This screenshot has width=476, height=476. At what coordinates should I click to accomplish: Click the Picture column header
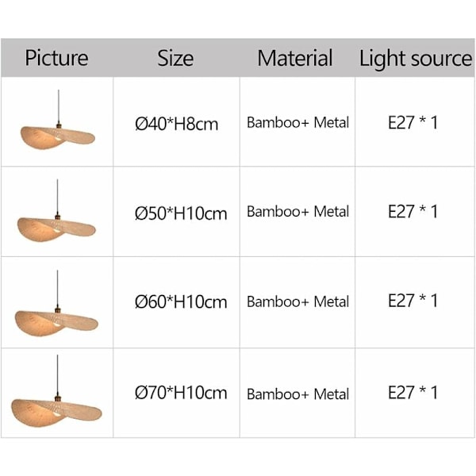[56, 58]
